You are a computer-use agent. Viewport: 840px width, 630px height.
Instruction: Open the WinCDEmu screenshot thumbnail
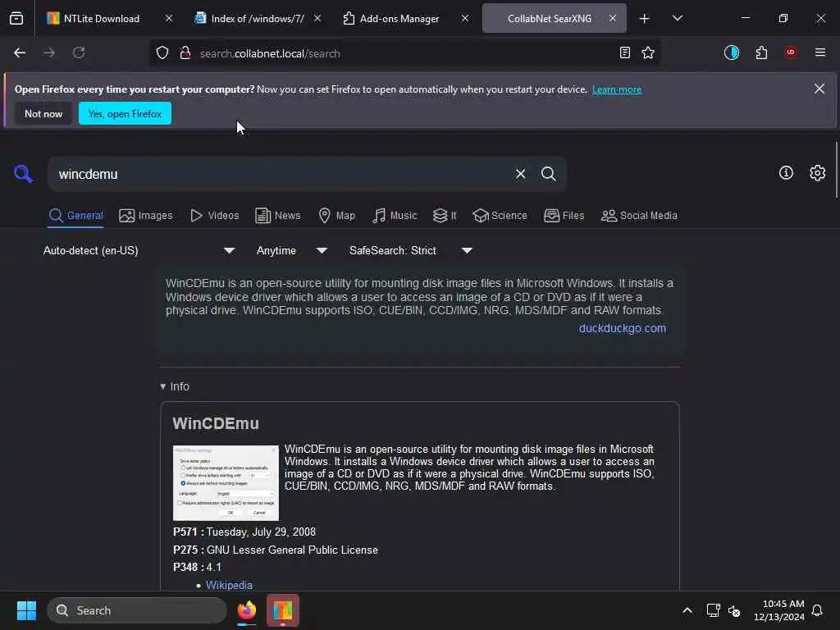point(226,482)
